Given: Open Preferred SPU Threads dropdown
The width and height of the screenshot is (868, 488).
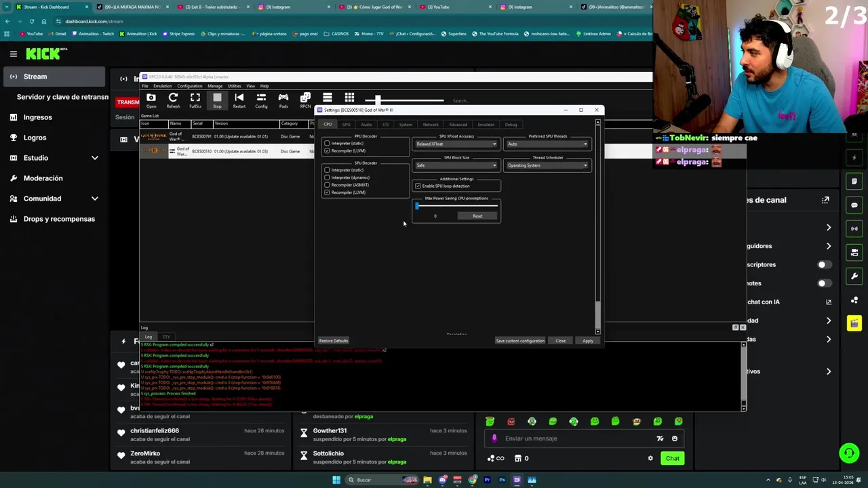Looking at the screenshot, I should coord(547,144).
